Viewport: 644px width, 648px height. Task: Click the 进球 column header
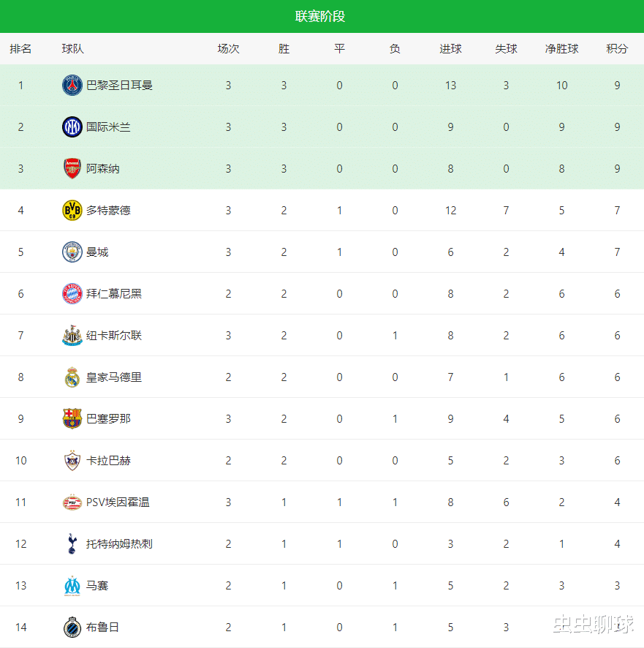click(x=450, y=49)
